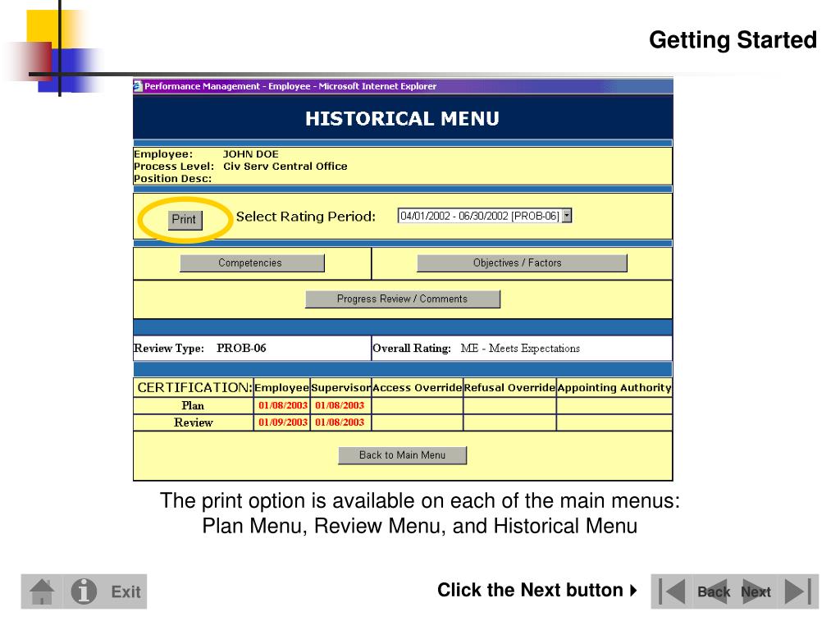840x630 pixels.
Task: Open Objectives / Factors
Action: point(522,263)
